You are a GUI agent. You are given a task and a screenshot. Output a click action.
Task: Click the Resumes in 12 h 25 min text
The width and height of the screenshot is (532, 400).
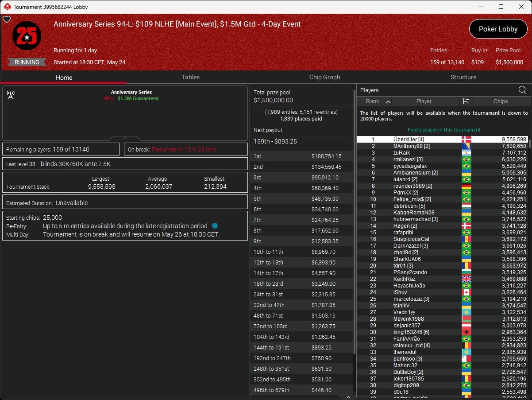184,149
